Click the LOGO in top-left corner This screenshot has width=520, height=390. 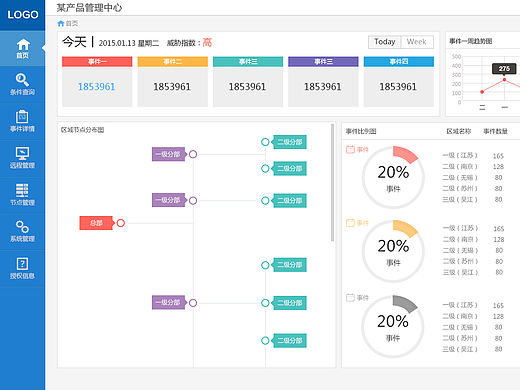(23, 15)
